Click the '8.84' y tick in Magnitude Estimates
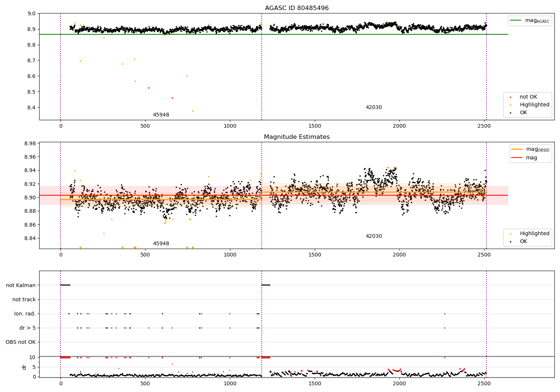 point(30,238)
